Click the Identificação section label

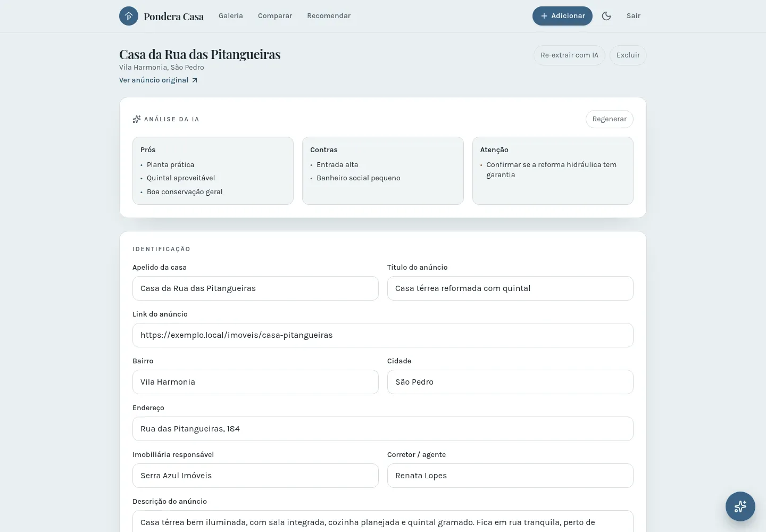tap(161, 249)
